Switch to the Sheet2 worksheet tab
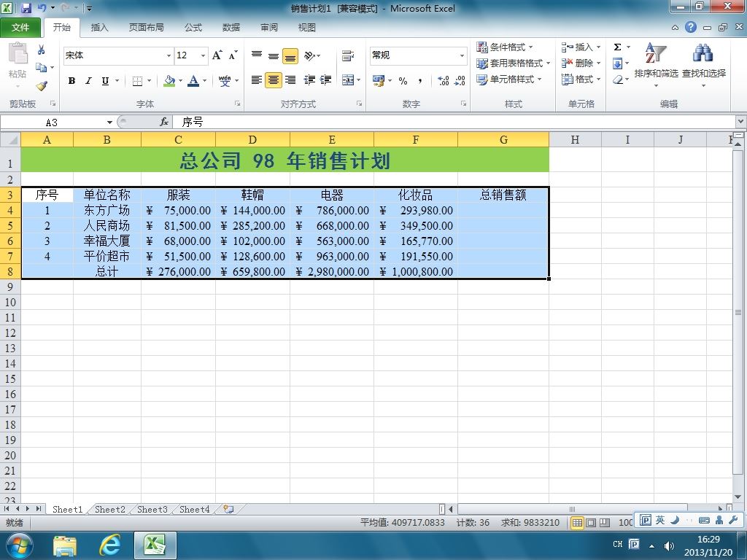The image size is (747, 560). (109, 509)
